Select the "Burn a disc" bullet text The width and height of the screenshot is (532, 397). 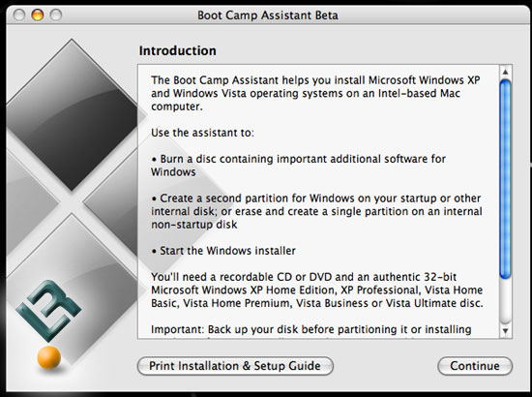tap(299, 166)
